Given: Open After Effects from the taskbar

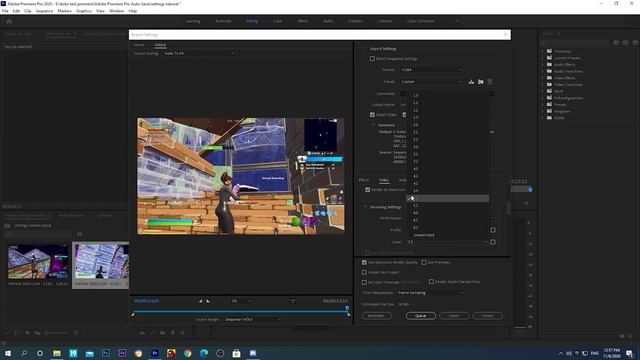Looking at the screenshot, I should tap(122, 353).
